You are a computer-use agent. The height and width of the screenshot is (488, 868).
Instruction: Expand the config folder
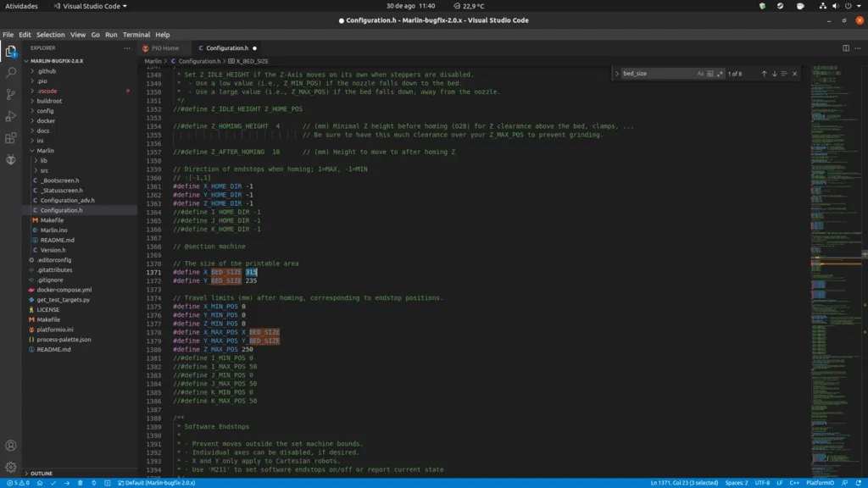point(46,111)
